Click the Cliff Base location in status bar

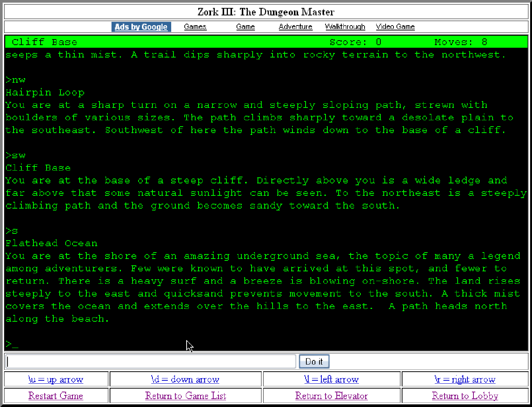click(x=44, y=42)
